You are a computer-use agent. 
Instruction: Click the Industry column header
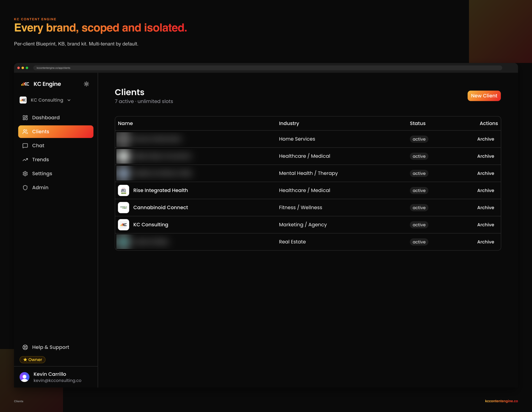pos(289,123)
